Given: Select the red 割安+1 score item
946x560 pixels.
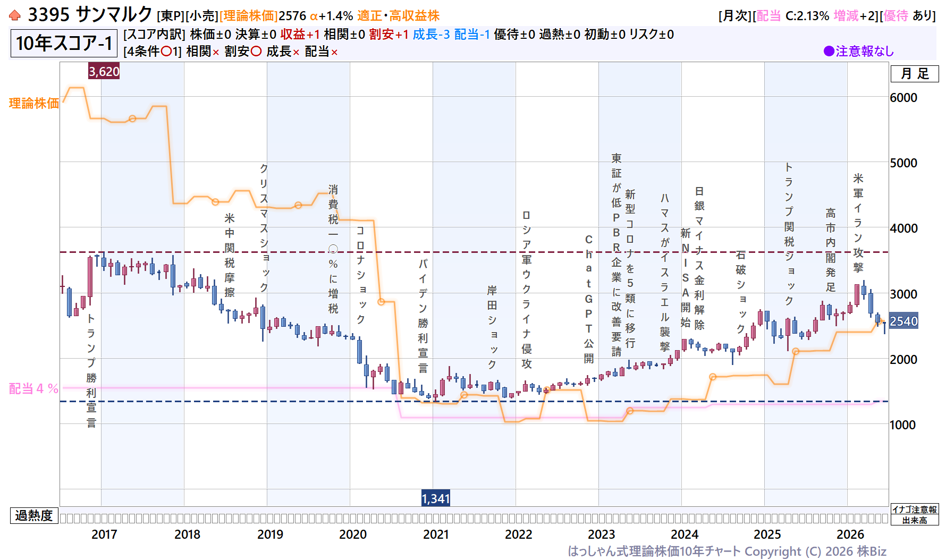Looking at the screenshot, I should 389,35.
